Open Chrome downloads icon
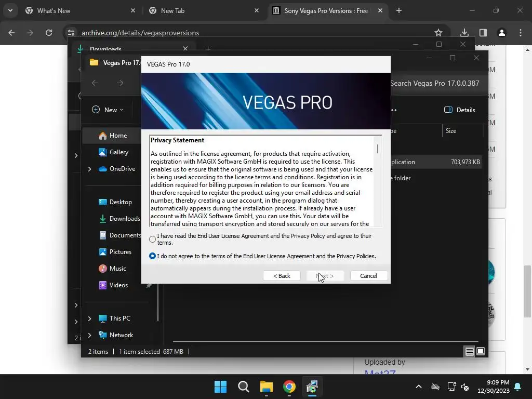Screen dimensions: 532x399 [x=464, y=33]
